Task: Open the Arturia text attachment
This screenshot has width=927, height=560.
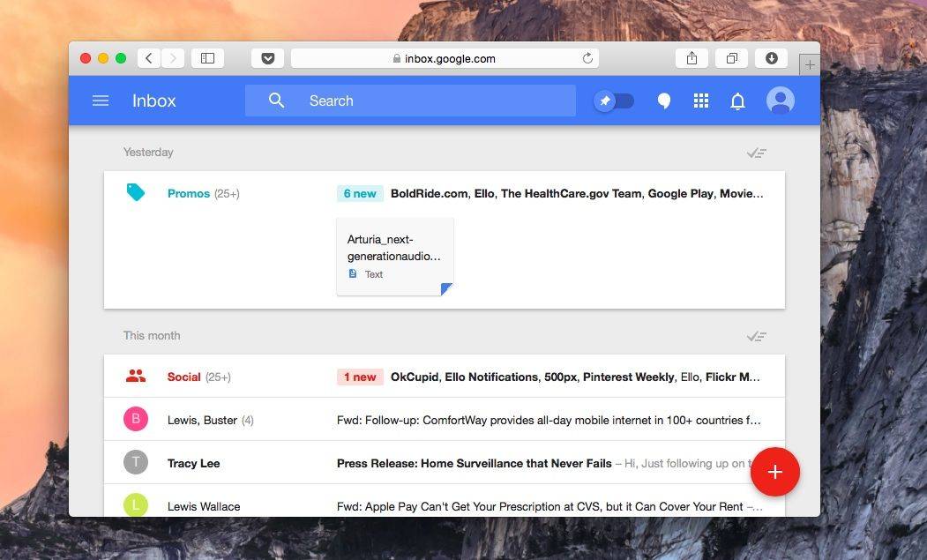Action: pos(395,256)
